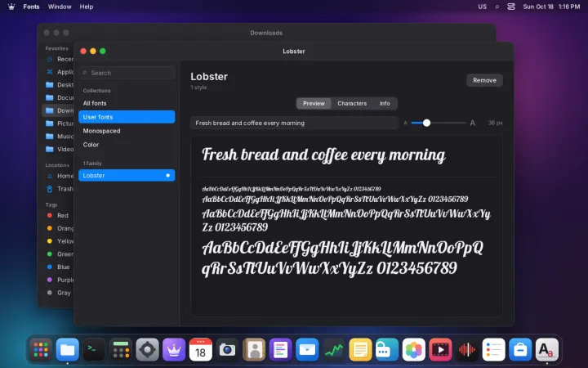The width and height of the screenshot is (588, 368).
Task: Launch the Camera app from dock
Action: click(227, 350)
